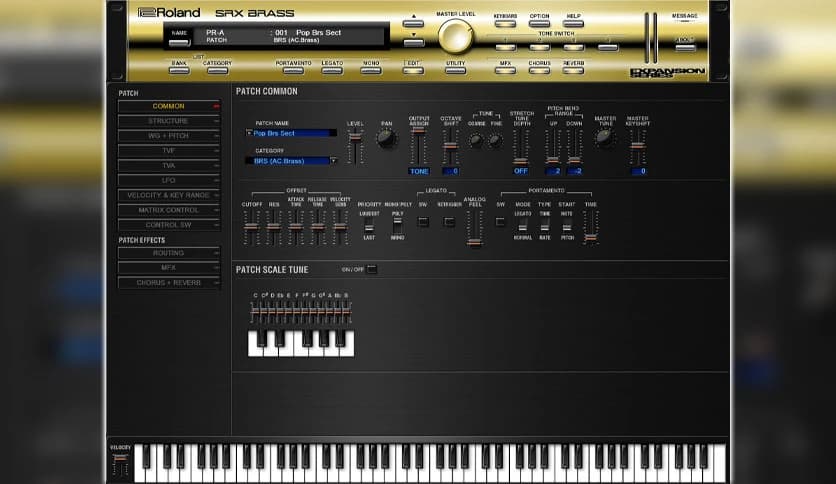
Task: Toggle Tone Switch 1
Action: click(x=505, y=47)
